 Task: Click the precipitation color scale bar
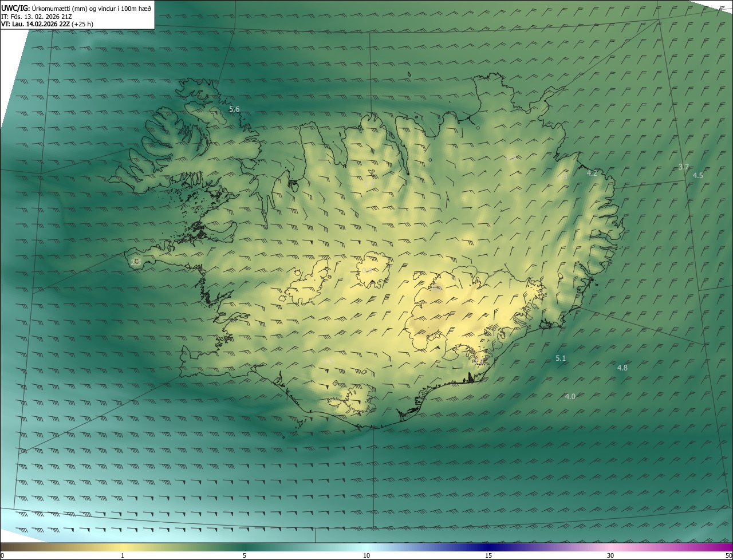point(366,547)
